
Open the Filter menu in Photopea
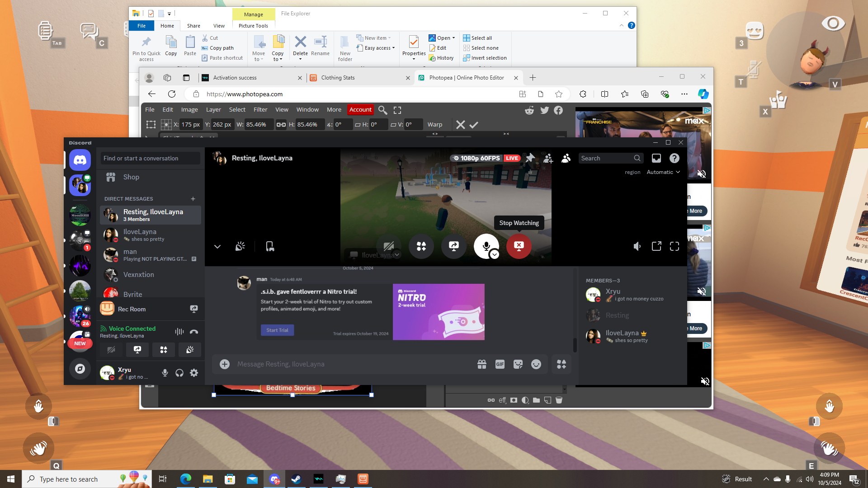pyautogui.click(x=260, y=110)
